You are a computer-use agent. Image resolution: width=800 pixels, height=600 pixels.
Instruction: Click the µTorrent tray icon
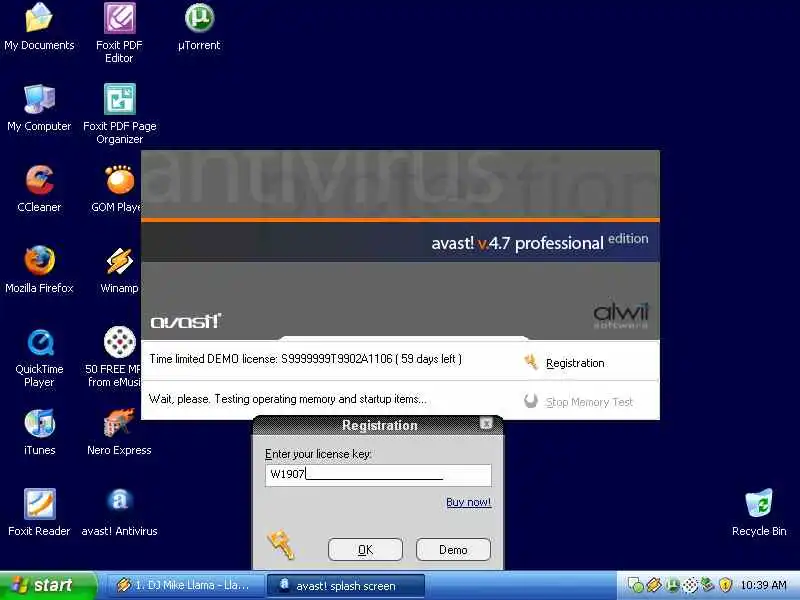pos(672,585)
